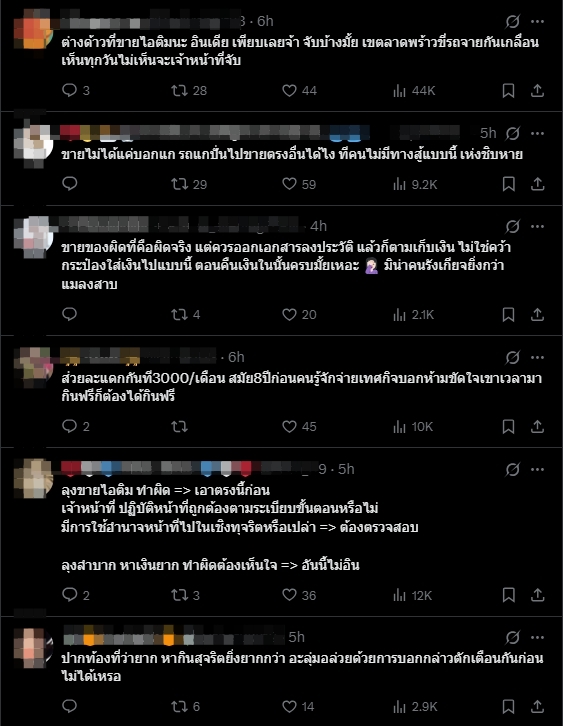Screen dimensions: 563x726
Task: View analytics showing 12K views
Action: (x=412, y=595)
